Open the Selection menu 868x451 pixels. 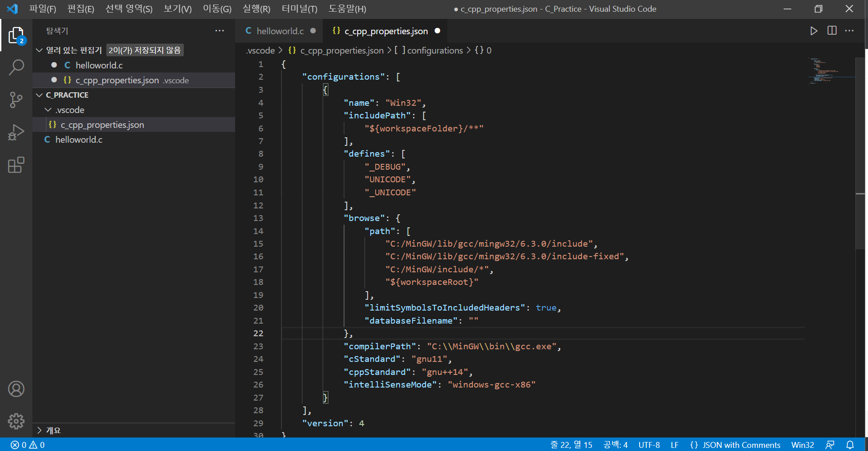click(129, 9)
